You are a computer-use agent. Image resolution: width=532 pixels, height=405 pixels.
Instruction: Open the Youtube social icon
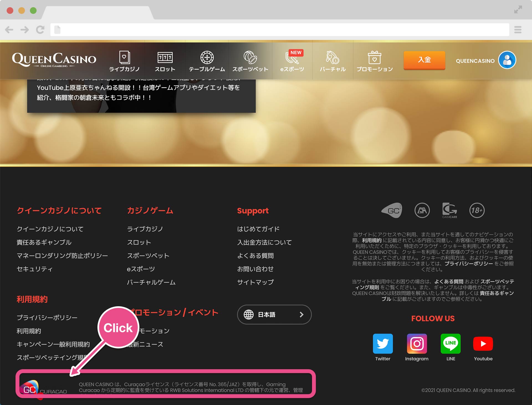483,344
